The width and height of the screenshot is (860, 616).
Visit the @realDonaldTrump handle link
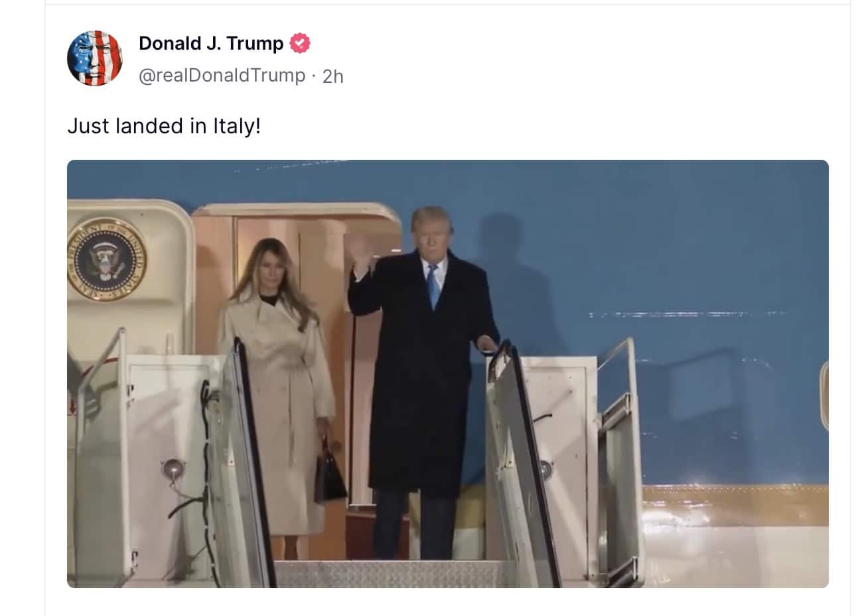tap(222, 76)
